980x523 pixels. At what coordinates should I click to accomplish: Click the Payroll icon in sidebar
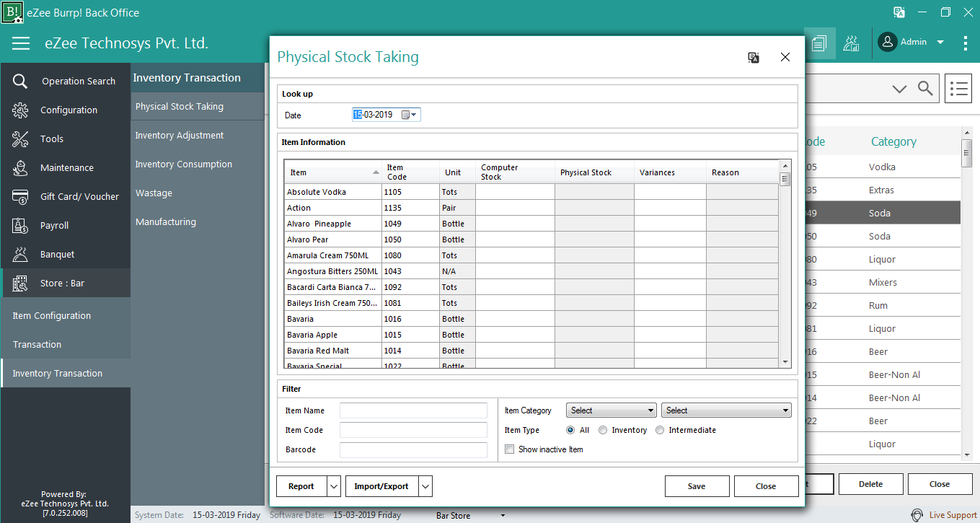(20, 225)
